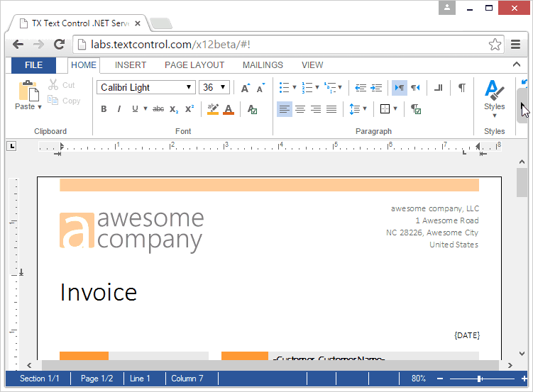Decrease paragraph indent

point(361,88)
